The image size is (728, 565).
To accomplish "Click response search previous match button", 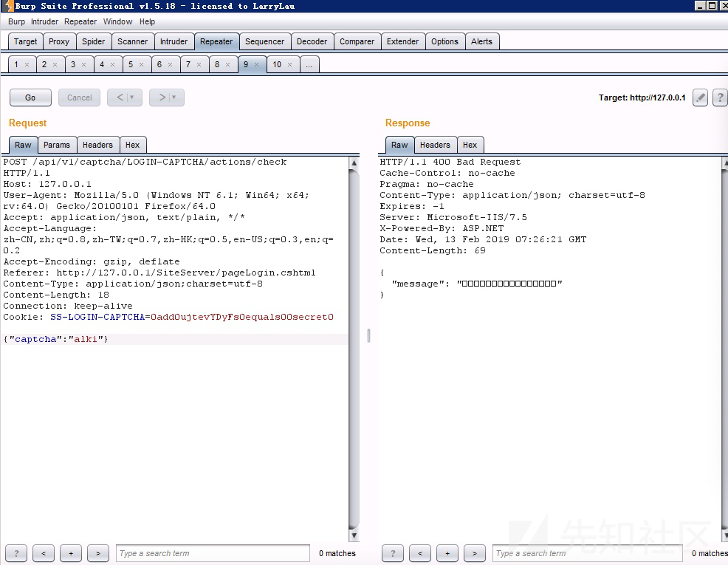I will [x=420, y=553].
